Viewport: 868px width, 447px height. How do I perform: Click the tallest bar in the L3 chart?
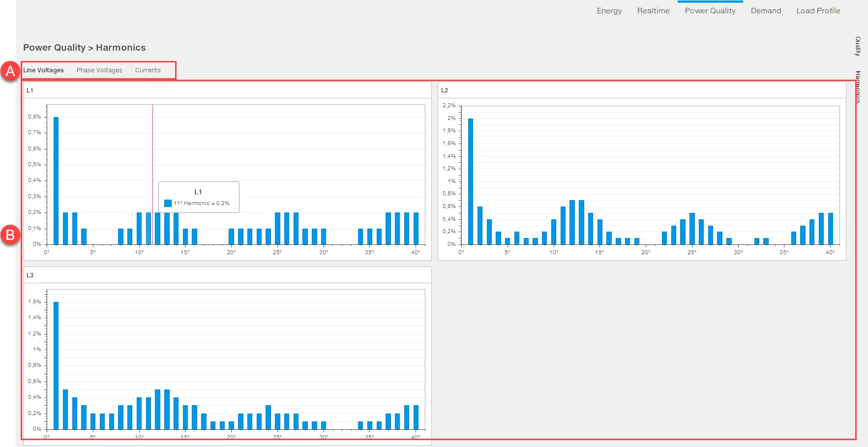coord(56,365)
